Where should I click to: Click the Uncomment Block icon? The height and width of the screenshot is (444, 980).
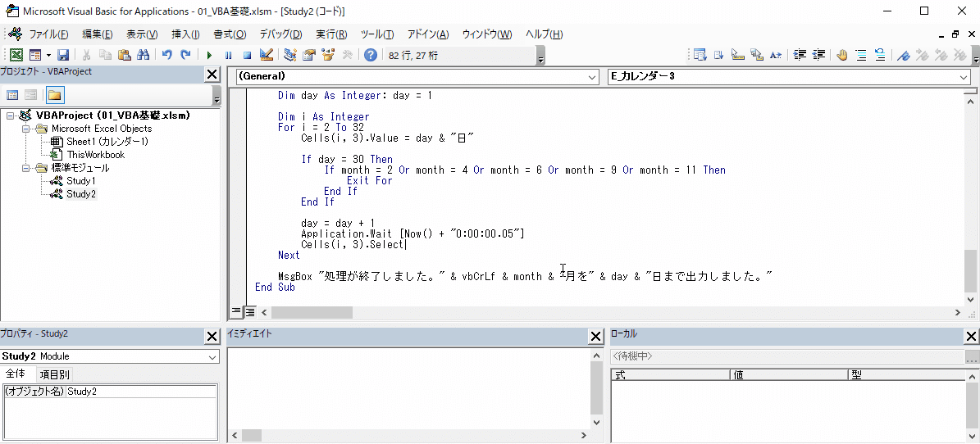pyautogui.click(x=880, y=55)
